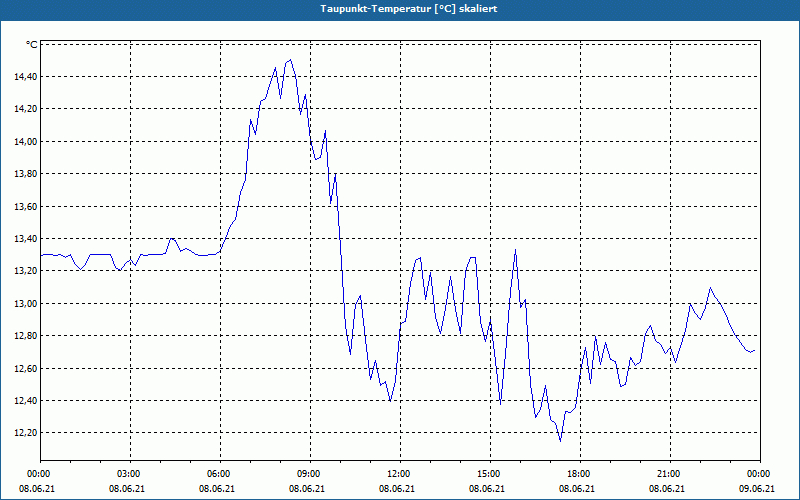
Task: Click the 13,60 y-axis label
Action: click(26, 207)
